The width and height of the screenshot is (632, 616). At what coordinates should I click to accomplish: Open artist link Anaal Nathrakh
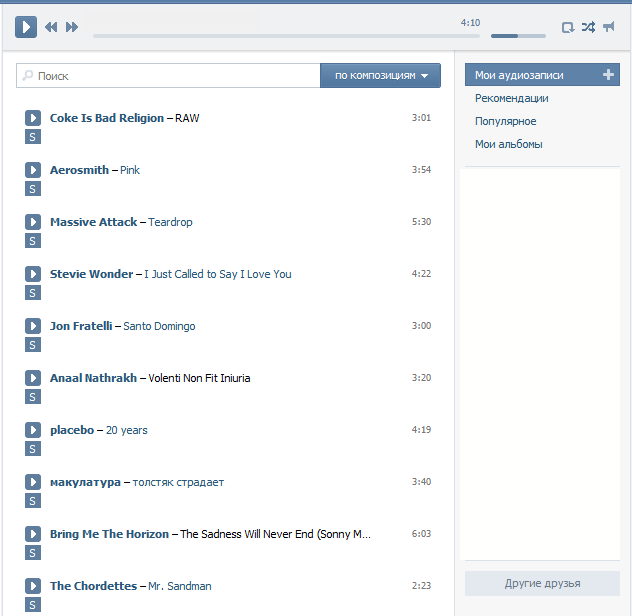tap(94, 378)
